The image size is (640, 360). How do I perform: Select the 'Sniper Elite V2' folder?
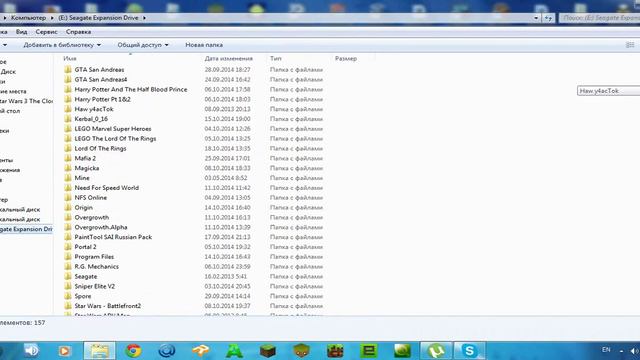[x=95, y=286]
